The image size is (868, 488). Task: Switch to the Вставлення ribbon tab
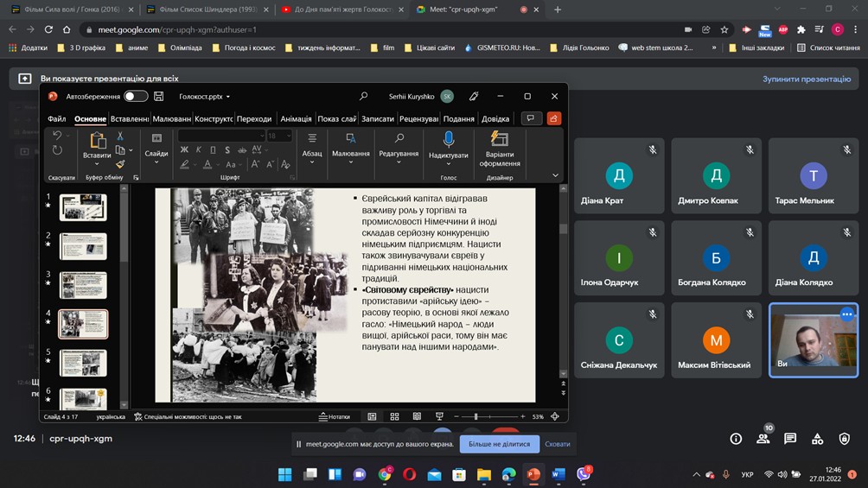pos(130,119)
